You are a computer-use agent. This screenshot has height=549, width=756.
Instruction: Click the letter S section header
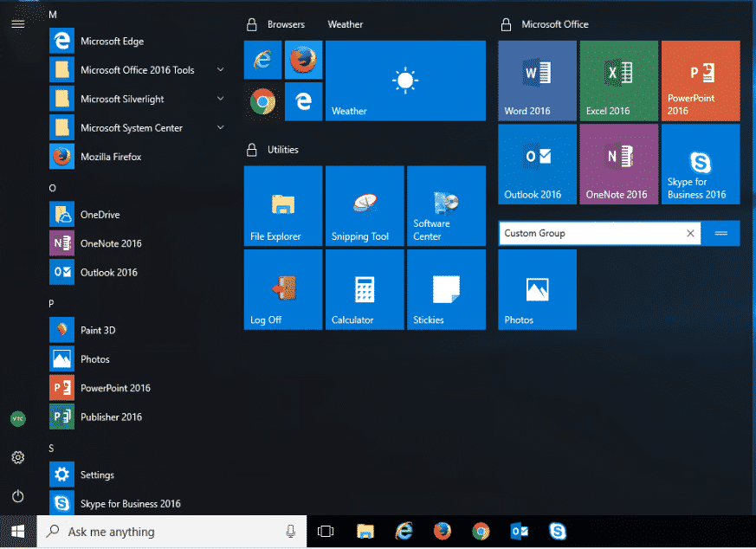(x=51, y=449)
